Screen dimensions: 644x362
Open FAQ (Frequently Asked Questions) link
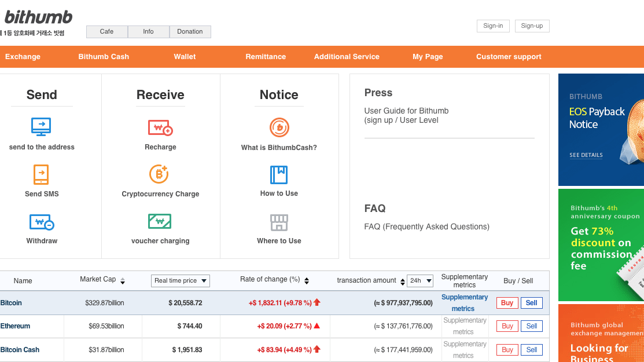(x=427, y=227)
